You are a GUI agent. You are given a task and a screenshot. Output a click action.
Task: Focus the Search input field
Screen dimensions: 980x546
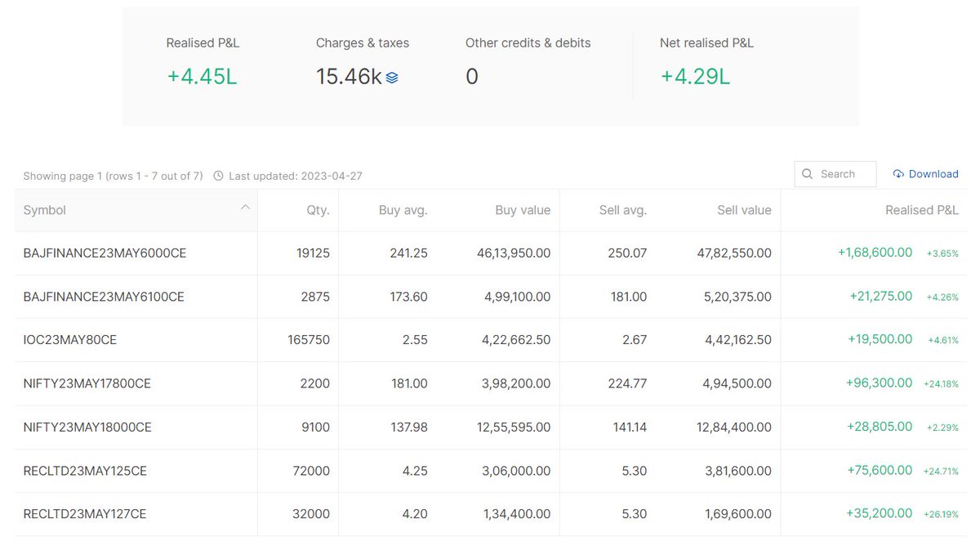click(835, 174)
